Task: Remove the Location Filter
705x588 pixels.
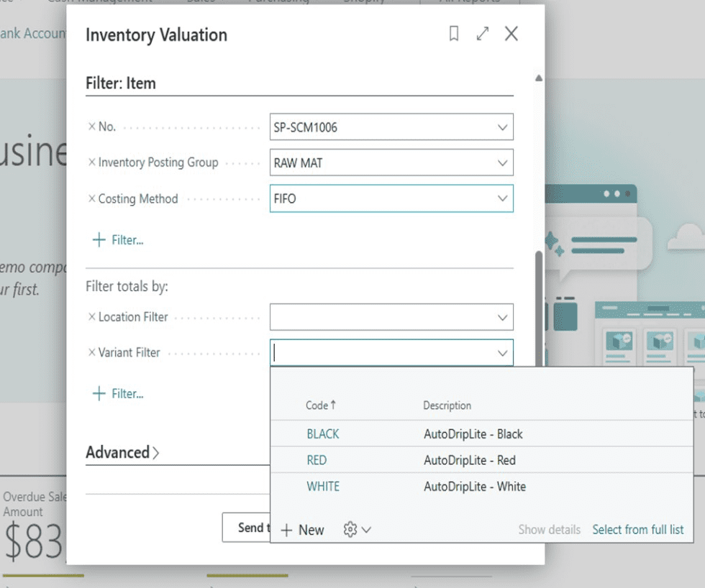Action: click(x=91, y=316)
